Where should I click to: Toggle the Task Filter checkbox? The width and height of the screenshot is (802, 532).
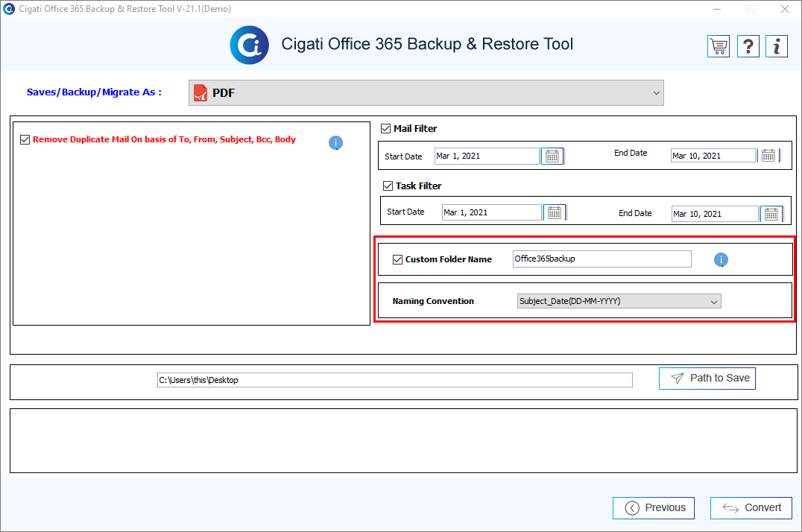pos(388,186)
